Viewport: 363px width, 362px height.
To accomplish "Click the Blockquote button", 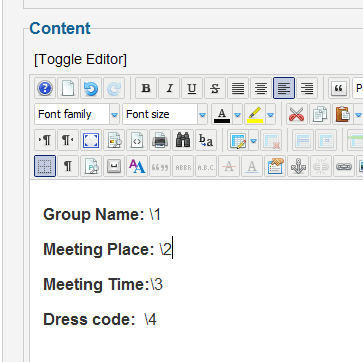I will pyautogui.click(x=339, y=88).
